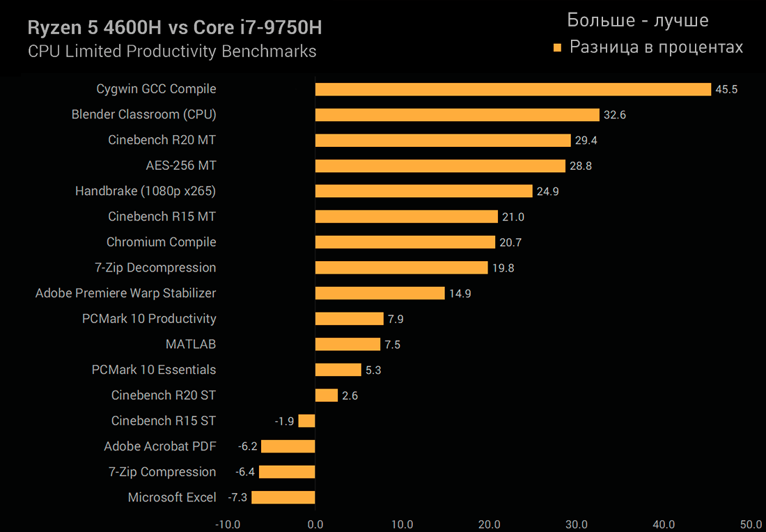Screen dimensions: 766x532
Task: Click the 'Разница в процентах' legend label
Action: point(657,47)
